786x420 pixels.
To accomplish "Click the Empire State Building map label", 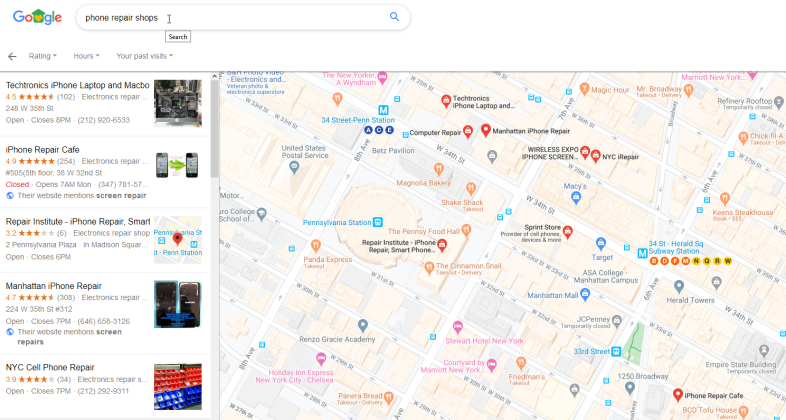I will pos(740,364).
